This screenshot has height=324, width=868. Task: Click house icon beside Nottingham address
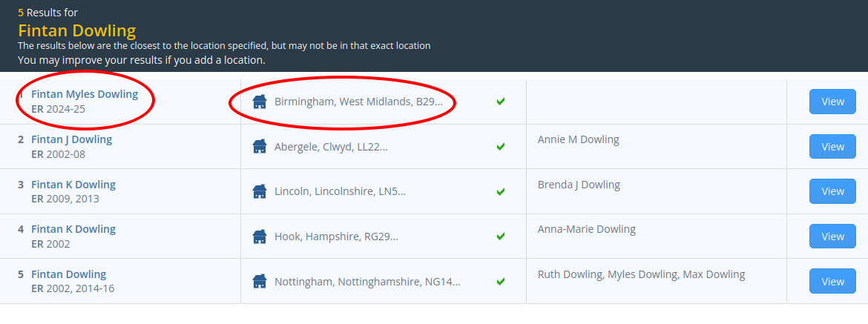point(259,281)
